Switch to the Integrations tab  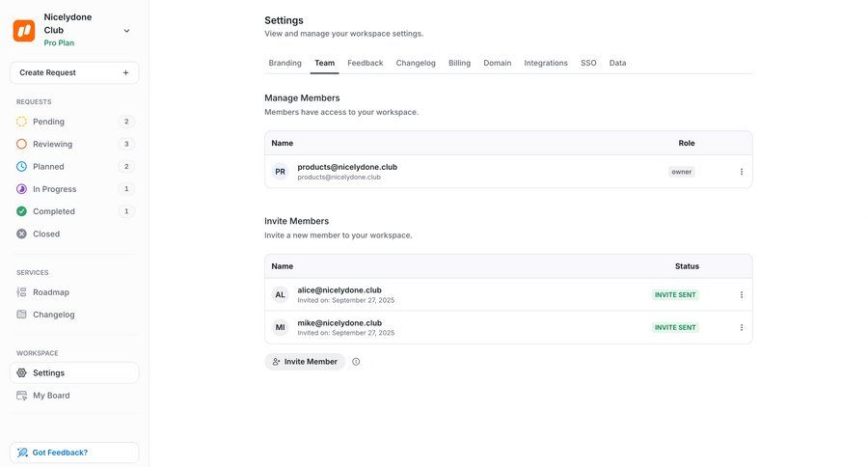(x=546, y=63)
